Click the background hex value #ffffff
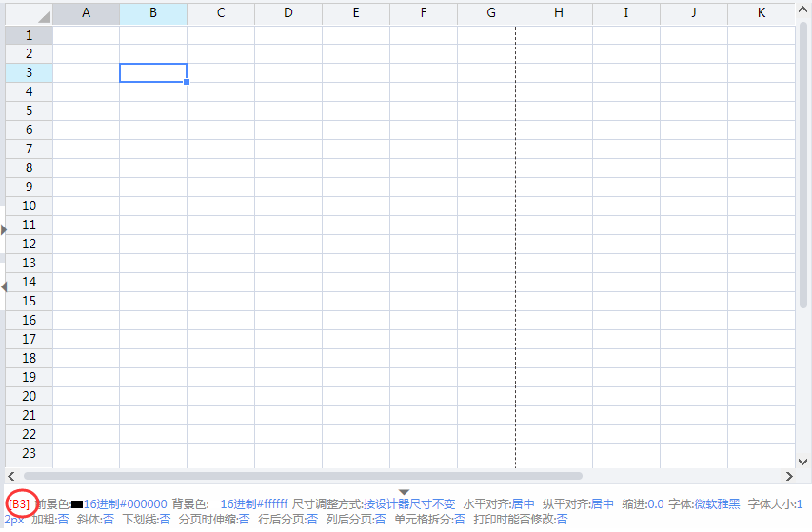The image size is (812, 532). (254, 504)
